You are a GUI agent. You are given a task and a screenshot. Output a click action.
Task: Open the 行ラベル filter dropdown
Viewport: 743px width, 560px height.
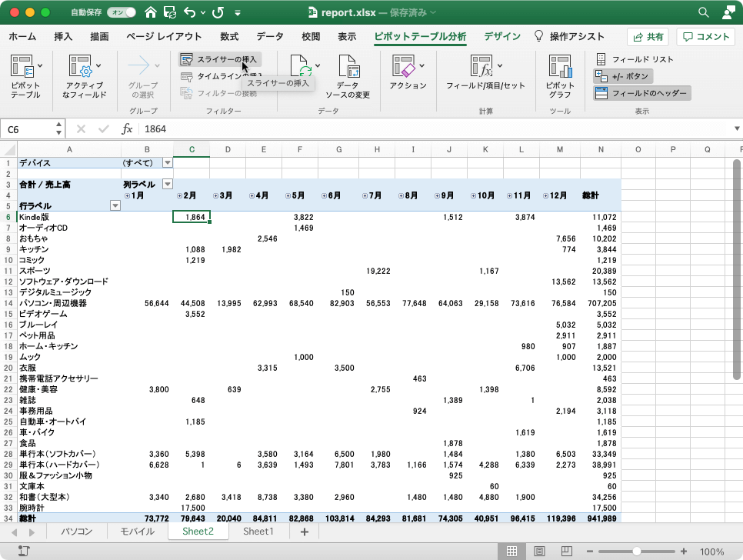pos(115,205)
